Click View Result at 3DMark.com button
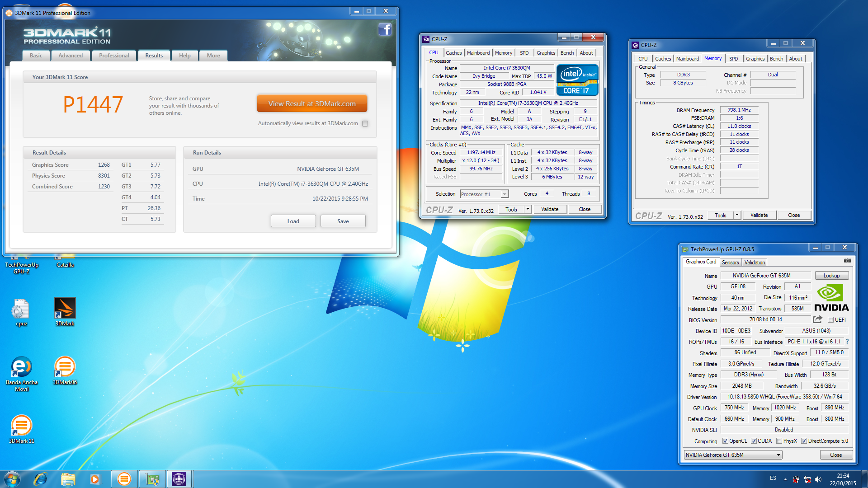This screenshot has height=488, width=868. (312, 103)
